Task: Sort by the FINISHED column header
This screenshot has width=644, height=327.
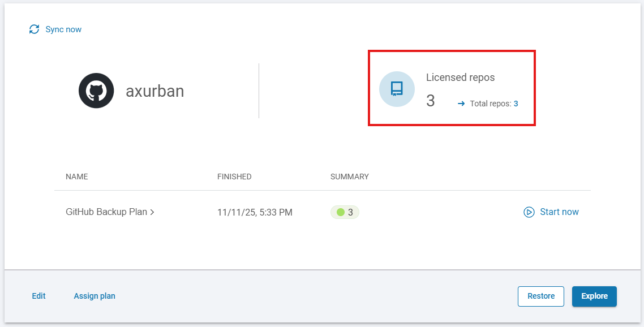Action: pyautogui.click(x=234, y=177)
